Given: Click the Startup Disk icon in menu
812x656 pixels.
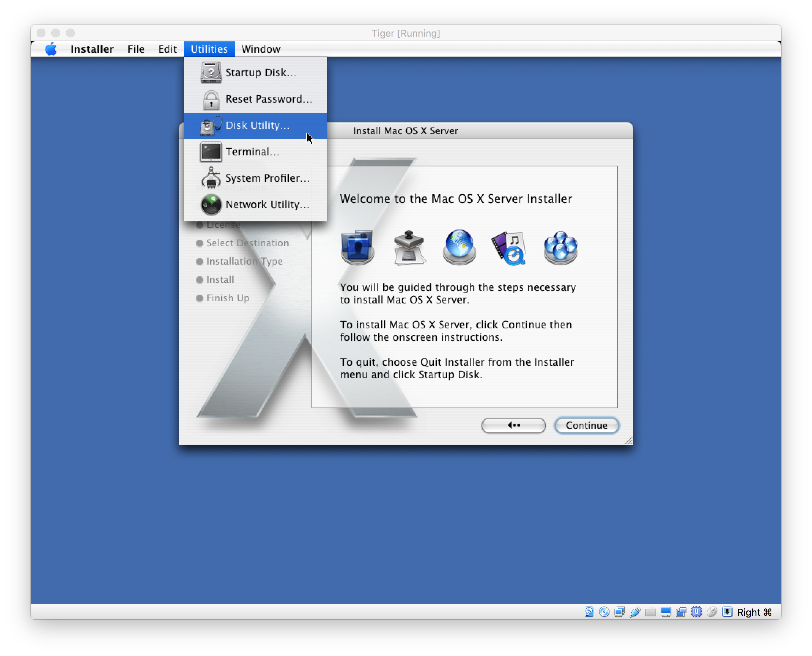Looking at the screenshot, I should coord(210,72).
